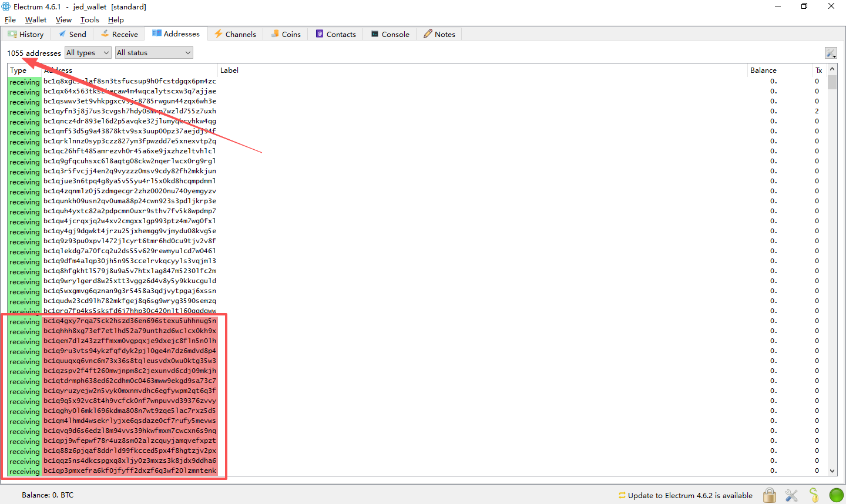Select address starting bc1qy4gj9dgwkt4
The image size is (846, 504).
point(130,231)
